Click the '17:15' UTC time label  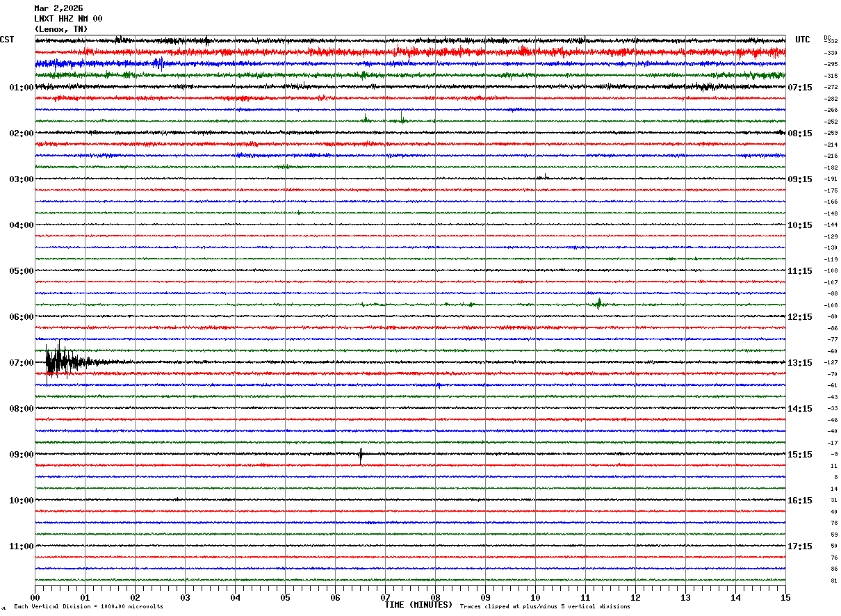[800, 546]
